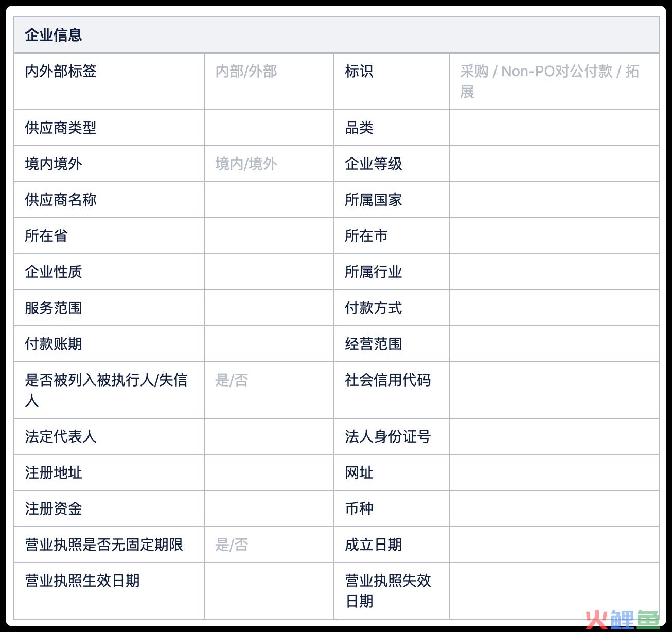Click the 成立日期 value cell
Viewport: 672px width, 632px height.
tap(554, 545)
